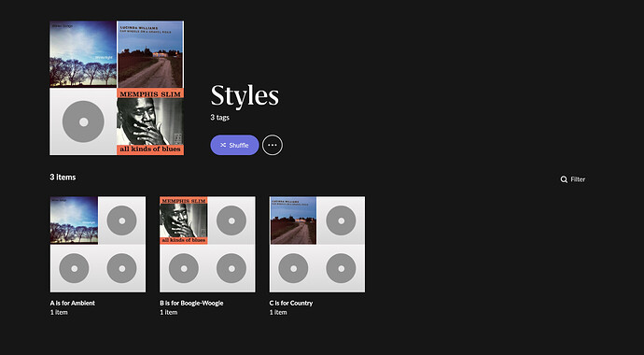Click the C is for Country title
The width and height of the screenshot is (644, 355).
291,304
